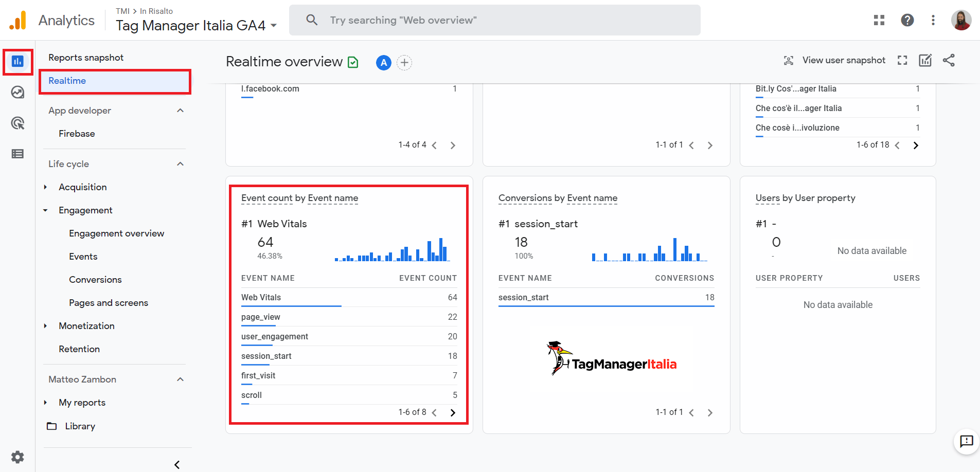Expand the Acquisition tree item
Screen dimensions: 980x472
[x=45, y=187]
